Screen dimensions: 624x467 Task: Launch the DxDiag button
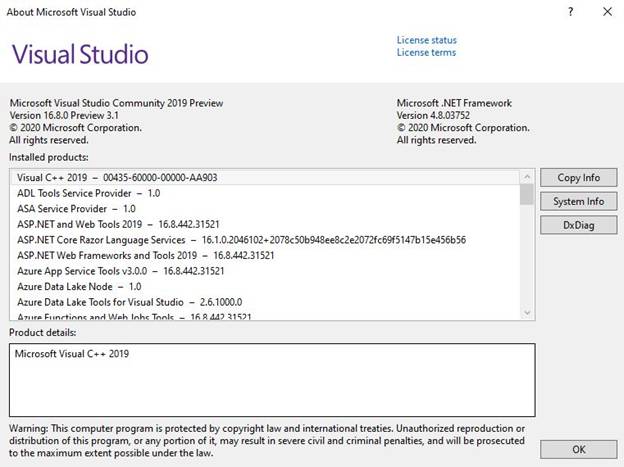tap(579, 225)
